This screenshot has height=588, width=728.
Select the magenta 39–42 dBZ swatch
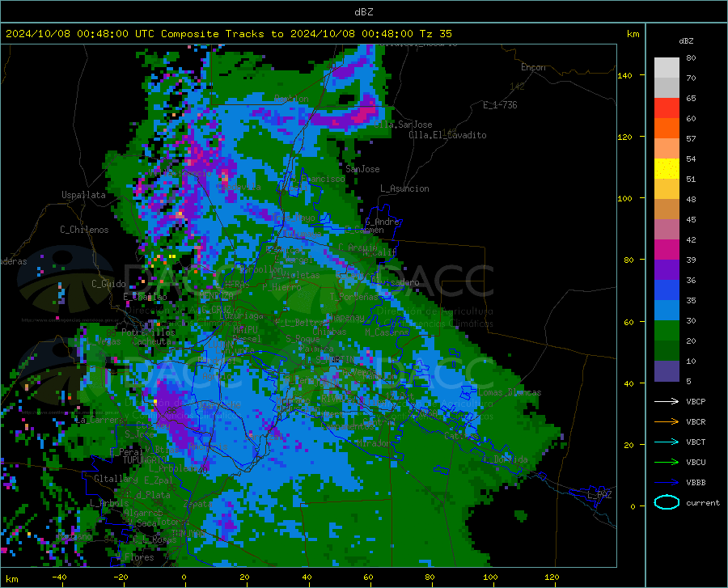667,250
